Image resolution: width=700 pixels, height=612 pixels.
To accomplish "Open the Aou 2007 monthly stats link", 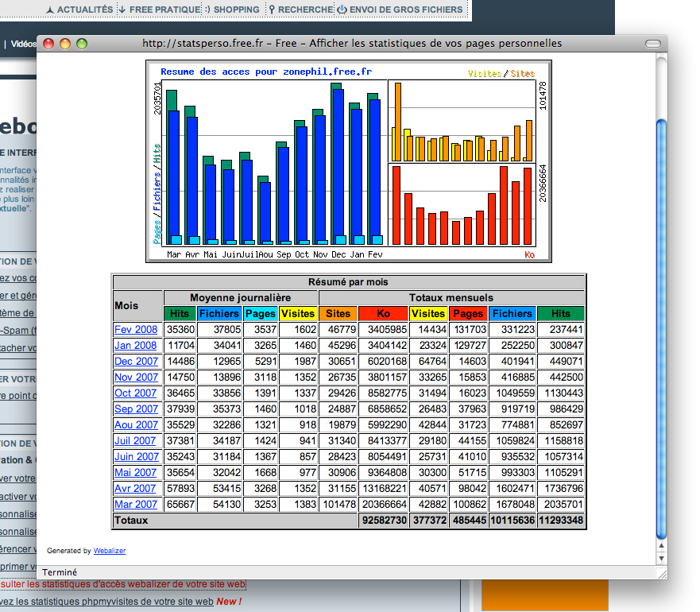I will (136, 425).
